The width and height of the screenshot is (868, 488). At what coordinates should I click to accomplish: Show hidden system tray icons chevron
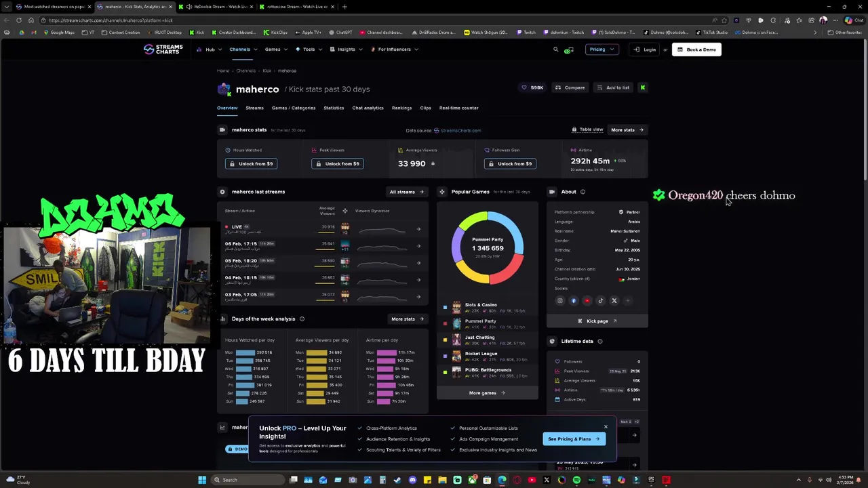[798, 480]
